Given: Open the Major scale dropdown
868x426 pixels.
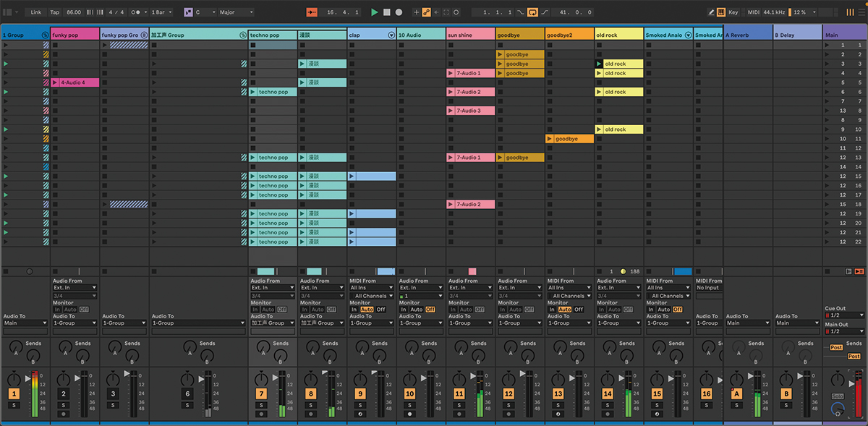Looking at the screenshot, I should 237,12.
